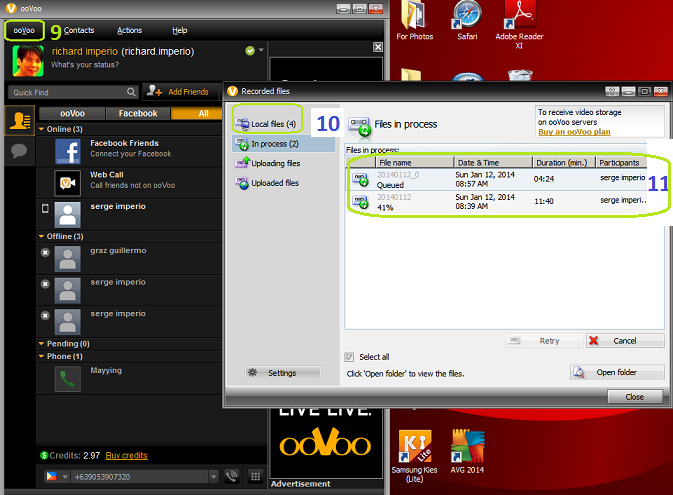Collapse the Online (3) group
Screen dimensions: 673x495
click(42, 129)
